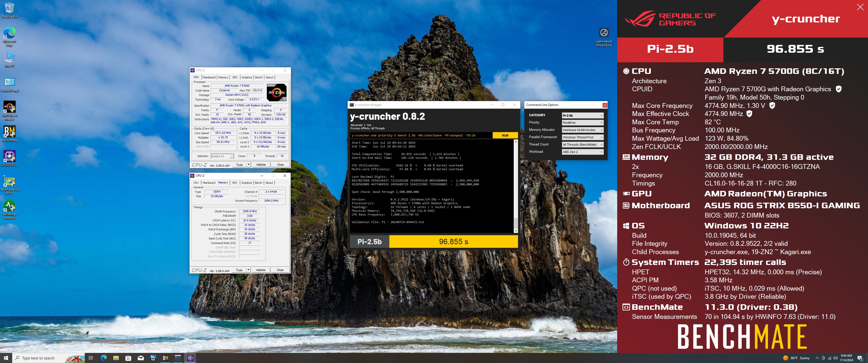The image size is (868, 363).
Task: Open Task View on the taskbar
Action: (91, 358)
